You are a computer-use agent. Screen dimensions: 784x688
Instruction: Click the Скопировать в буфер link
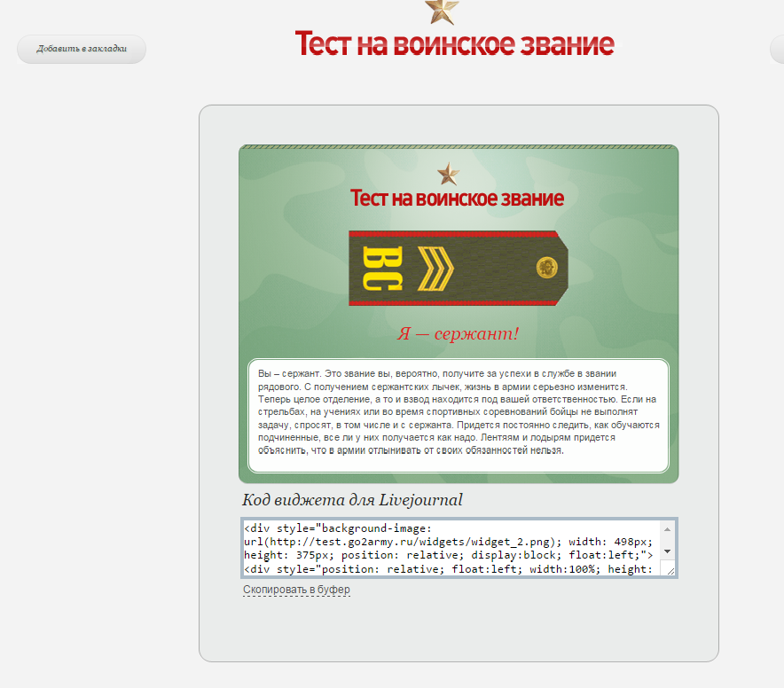click(296, 590)
